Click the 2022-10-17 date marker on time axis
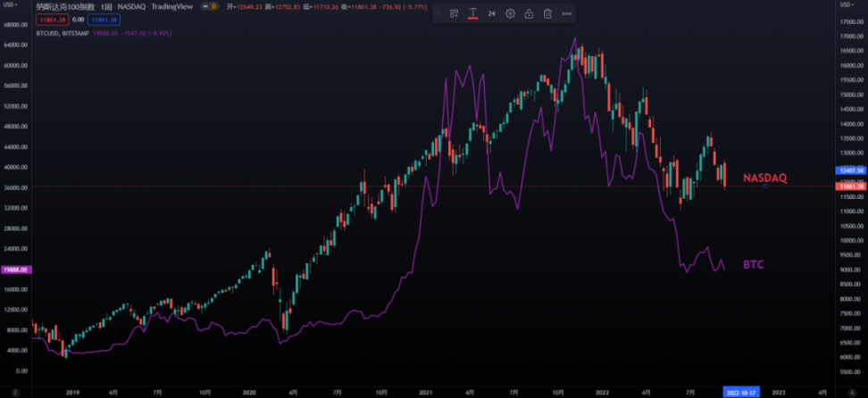This screenshot has height=398, width=868. (x=743, y=391)
